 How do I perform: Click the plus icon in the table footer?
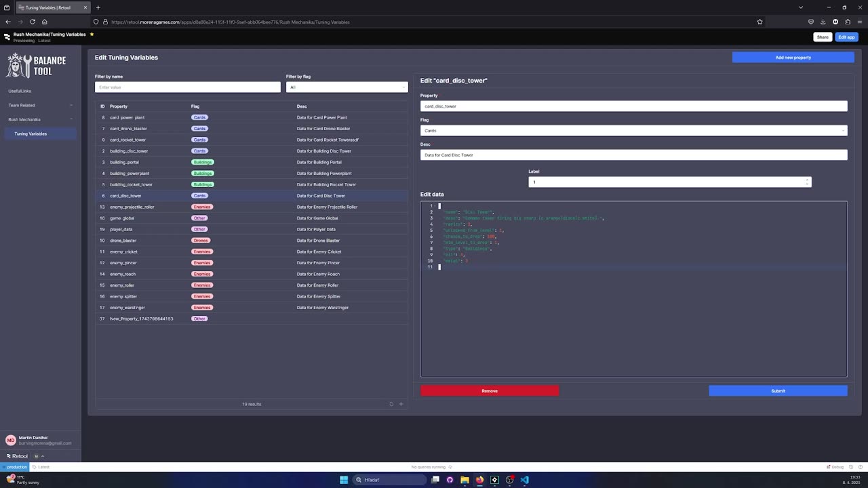point(401,404)
